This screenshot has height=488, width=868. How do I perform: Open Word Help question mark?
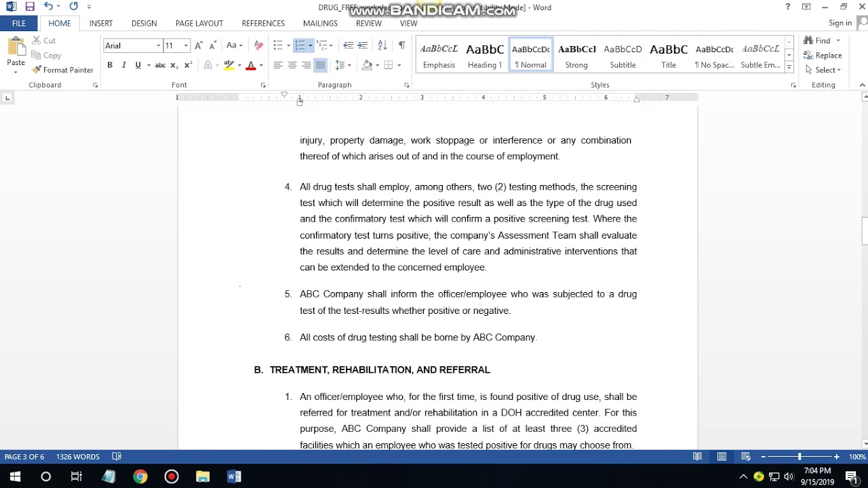(787, 7)
